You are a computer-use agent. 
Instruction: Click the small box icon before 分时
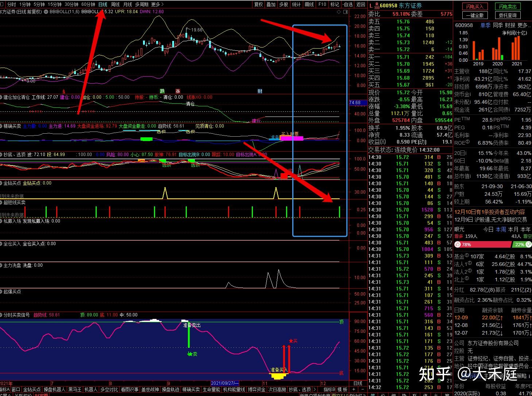(x=3, y=4)
